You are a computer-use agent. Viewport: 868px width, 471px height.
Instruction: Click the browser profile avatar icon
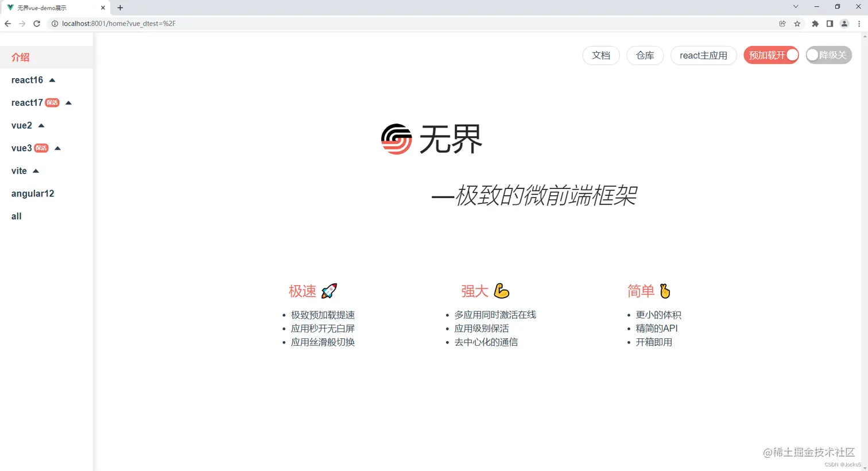[x=844, y=24]
